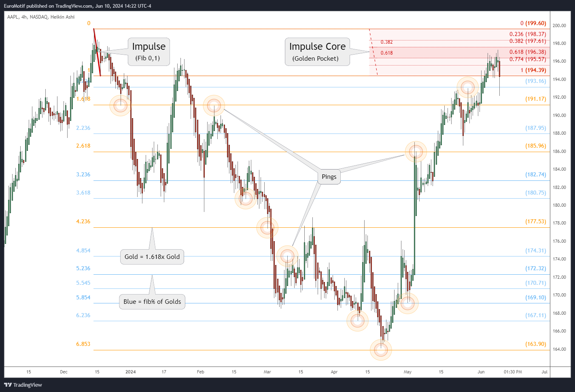This screenshot has height=392, width=575.
Task: Click the TradingView logo in the footer
Action: (23, 385)
